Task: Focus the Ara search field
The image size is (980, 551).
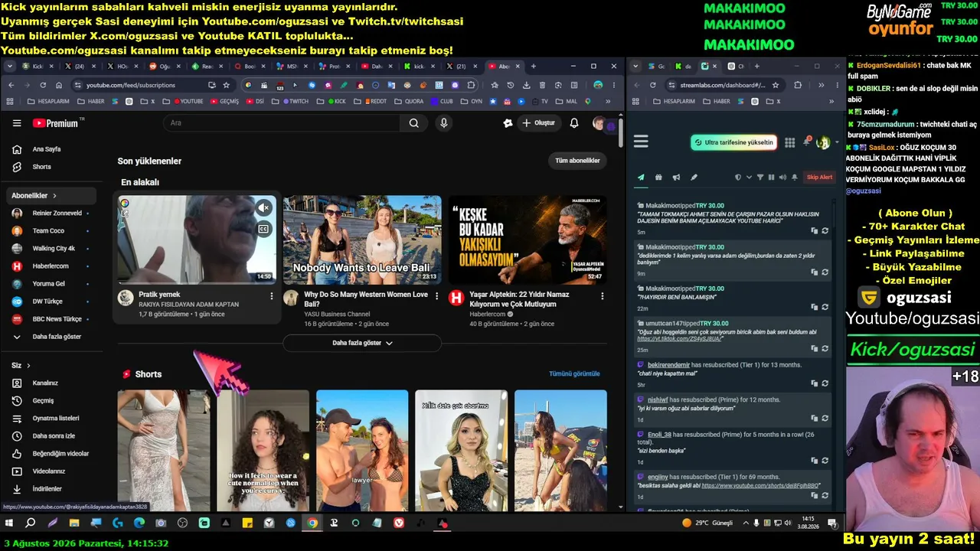Action: 282,123
